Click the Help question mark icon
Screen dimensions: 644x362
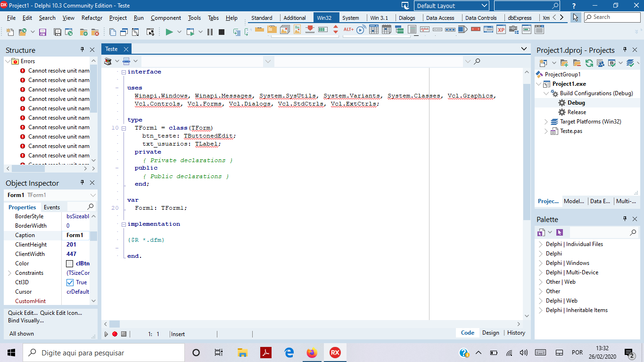[x=574, y=6]
